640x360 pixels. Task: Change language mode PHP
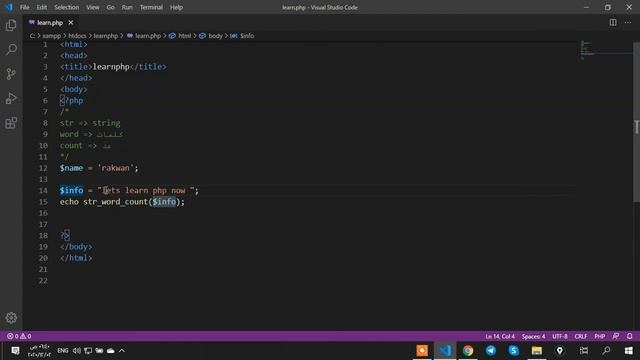pyautogui.click(x=600, y=336)
